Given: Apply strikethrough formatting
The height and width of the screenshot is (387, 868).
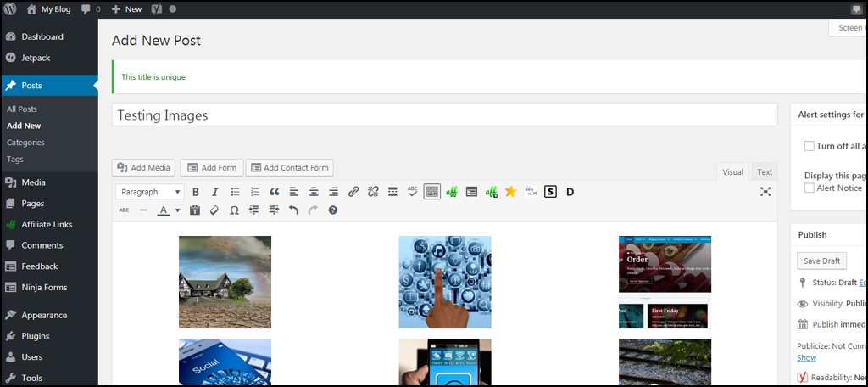Looking at the screenshot, I should click(124, 210).
